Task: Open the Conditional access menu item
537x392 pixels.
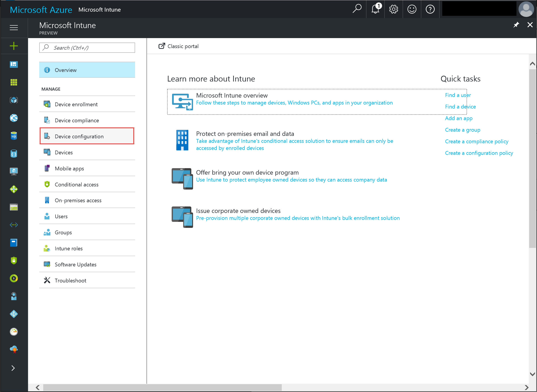Action: tap(76, 184)
